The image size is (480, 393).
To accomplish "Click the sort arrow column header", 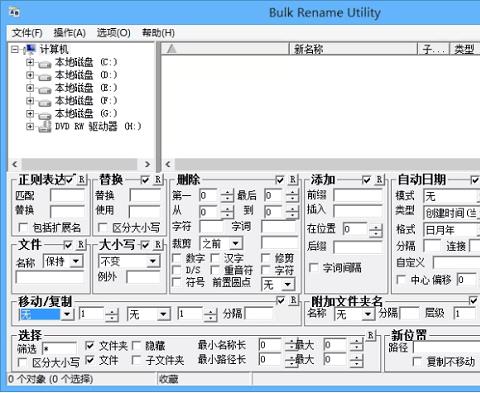I will point(225,49).
